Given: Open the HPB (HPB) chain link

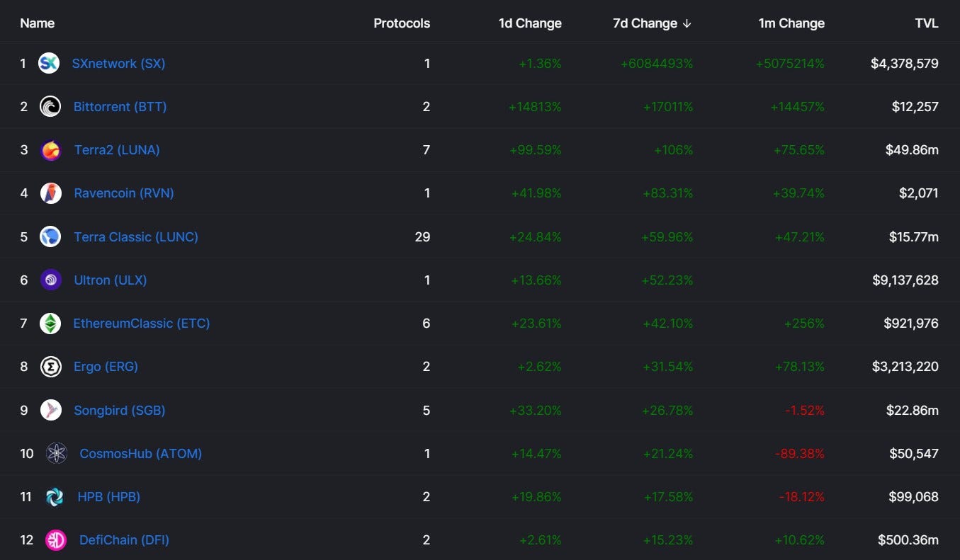Looking at the screenshot, I should pyautogui.click(x=108, y=496).
